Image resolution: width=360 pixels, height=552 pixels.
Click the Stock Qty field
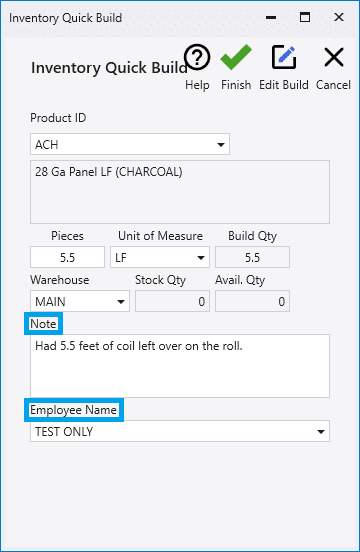click(172, 301)
